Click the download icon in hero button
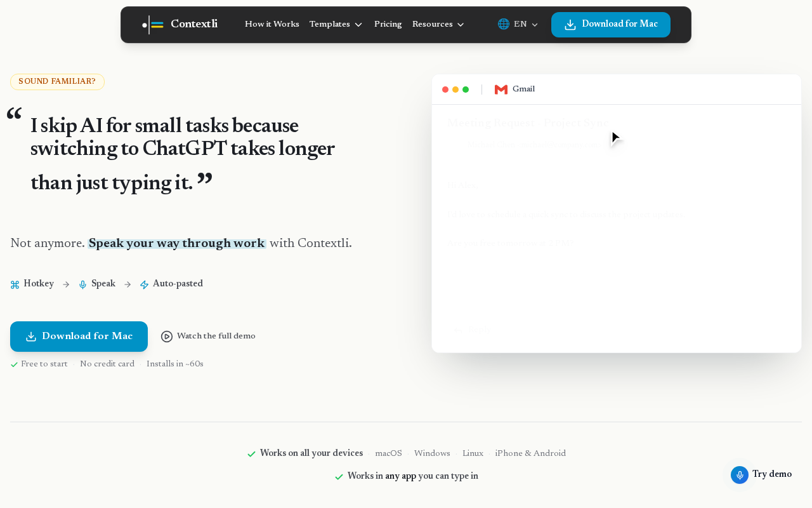 pos(31,337)
